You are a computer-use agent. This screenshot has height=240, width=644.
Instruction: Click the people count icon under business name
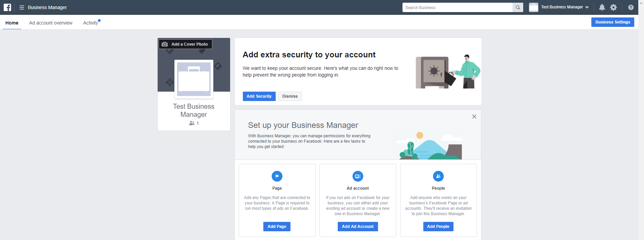[x=192, y=123]
